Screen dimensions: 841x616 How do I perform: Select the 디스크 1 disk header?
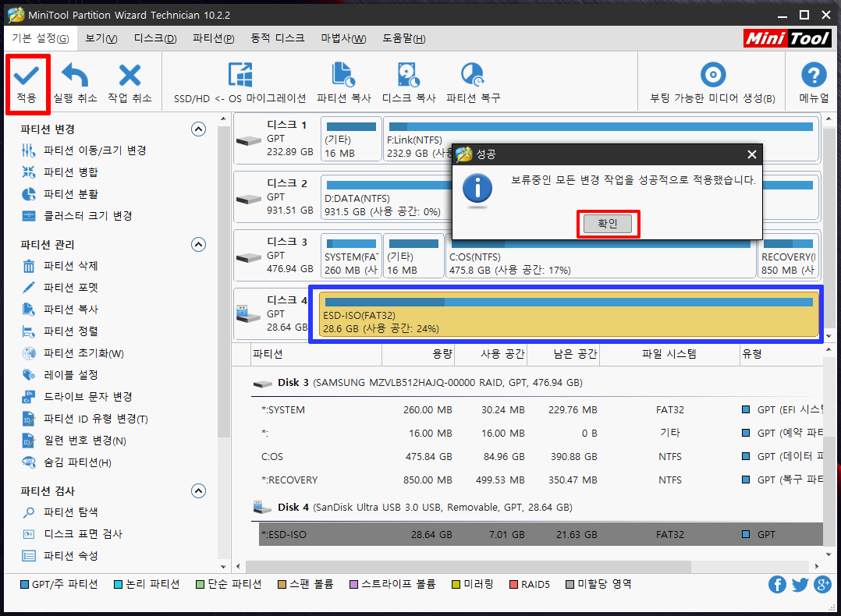click(276, 139)
